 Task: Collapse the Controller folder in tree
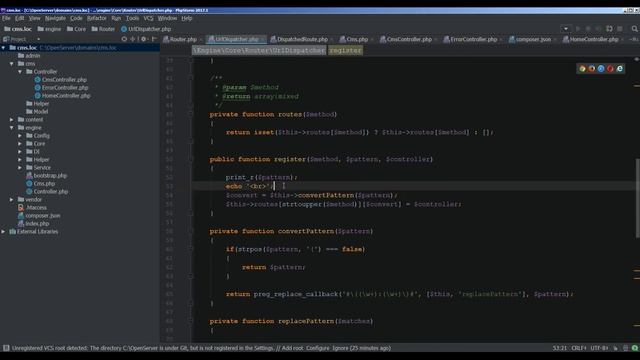click(20, 72)
